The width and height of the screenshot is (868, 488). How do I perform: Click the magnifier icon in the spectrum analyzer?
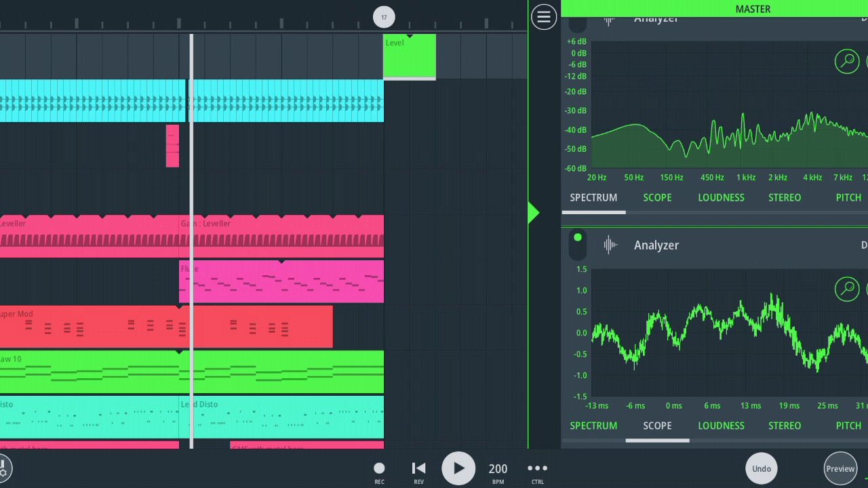coord(847,61)
